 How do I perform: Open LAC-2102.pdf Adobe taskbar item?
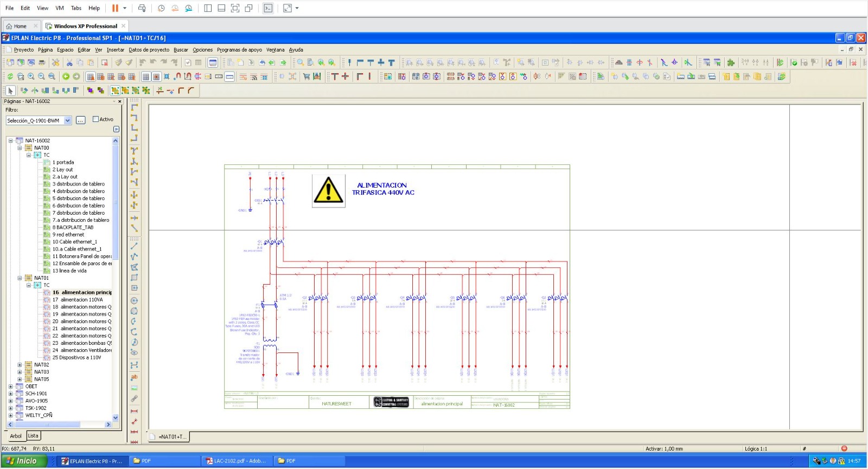point(236,461)
